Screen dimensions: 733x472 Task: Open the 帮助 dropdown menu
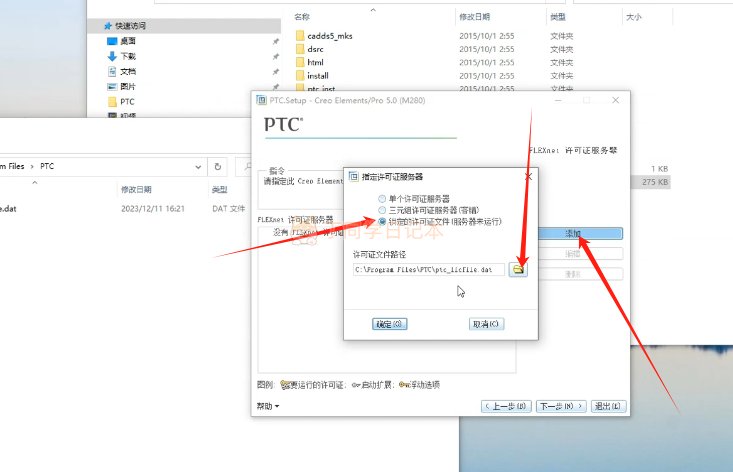(x=268, y=406)
